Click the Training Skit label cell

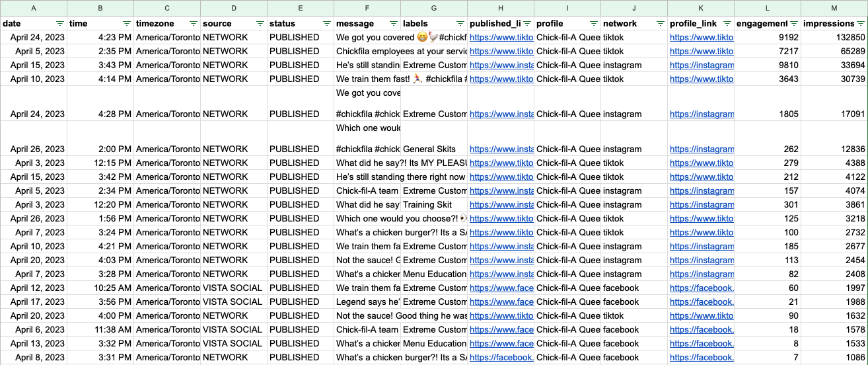433,205
